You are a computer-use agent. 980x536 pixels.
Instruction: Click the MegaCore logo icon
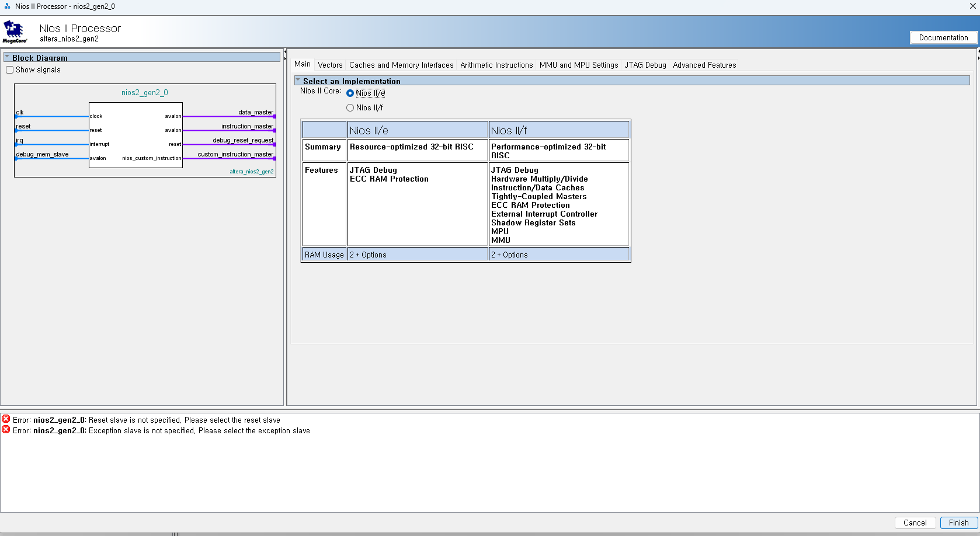[15, 32]
